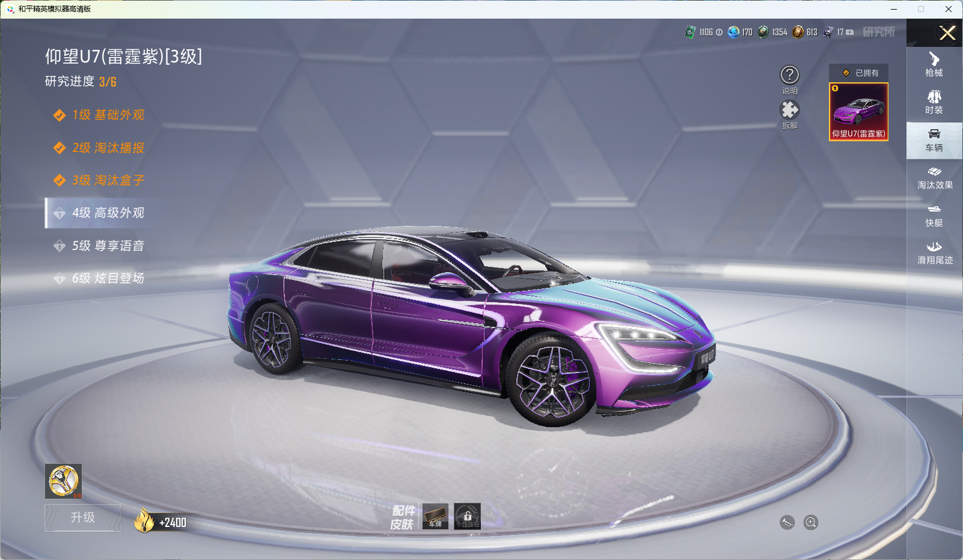Image resolution: width=963 pixels, height=560 pixels.
Task: Select the 车牌 license plate accessory
Action: coord(435,516)
